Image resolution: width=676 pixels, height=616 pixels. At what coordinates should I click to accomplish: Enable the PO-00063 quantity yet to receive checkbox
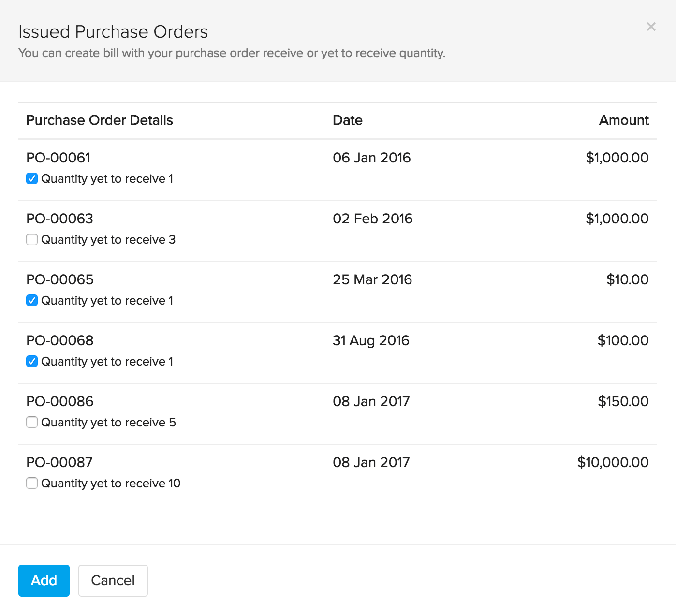(x=32, y=240)
